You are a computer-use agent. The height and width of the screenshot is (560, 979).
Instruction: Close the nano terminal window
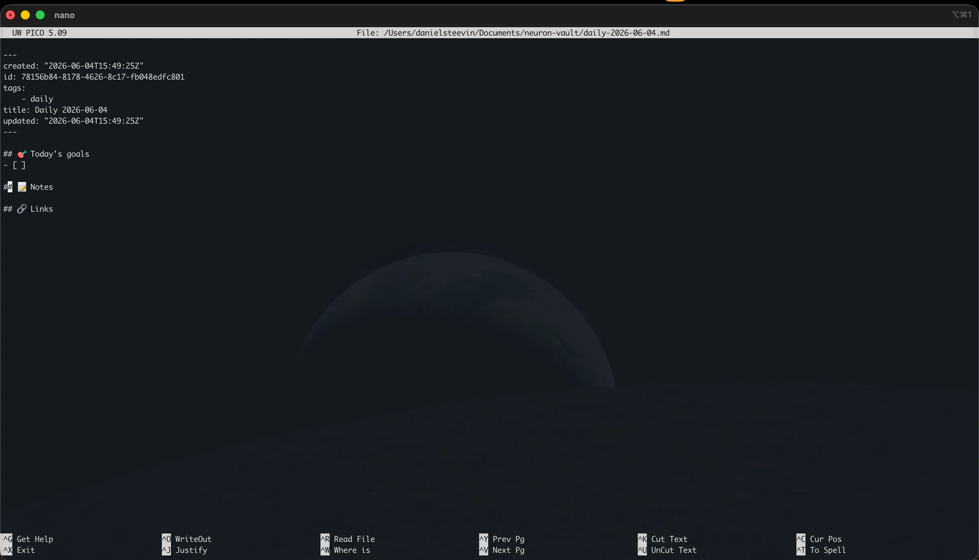click(x=11, y=15)
